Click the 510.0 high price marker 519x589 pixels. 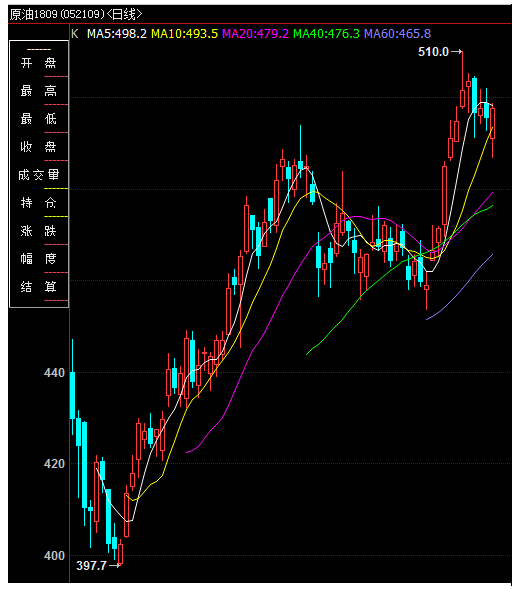[x=433, y=52]
